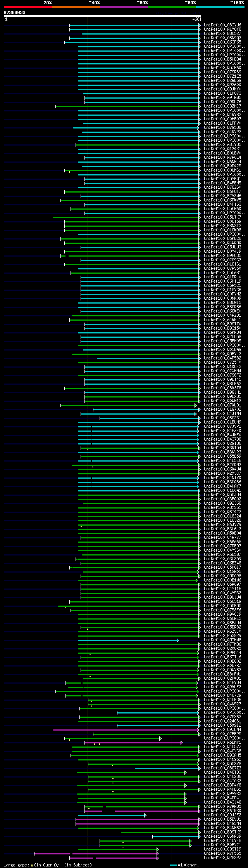
Task: Click the UniRef100_Q5TMW8 label
Action: coord(222,640)
